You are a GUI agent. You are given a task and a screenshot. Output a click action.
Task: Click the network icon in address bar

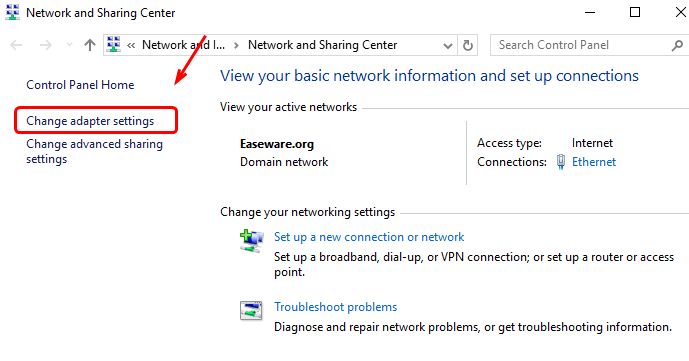(114, 44)
